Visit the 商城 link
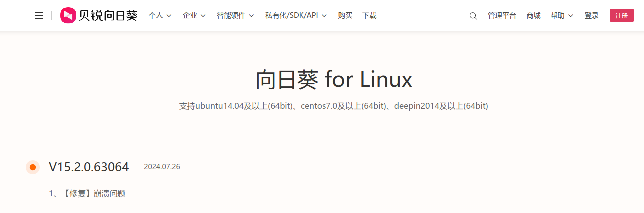 (533, 16)
